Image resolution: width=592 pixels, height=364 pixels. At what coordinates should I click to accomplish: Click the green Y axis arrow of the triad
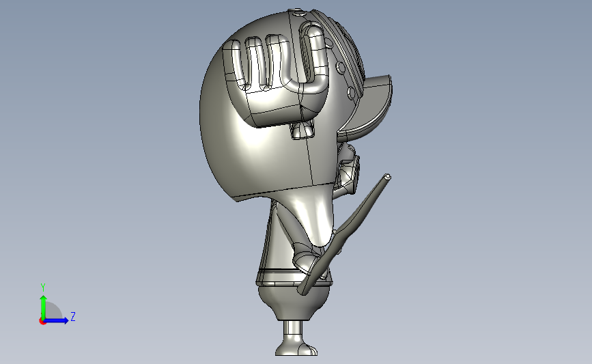coord(43,307)
